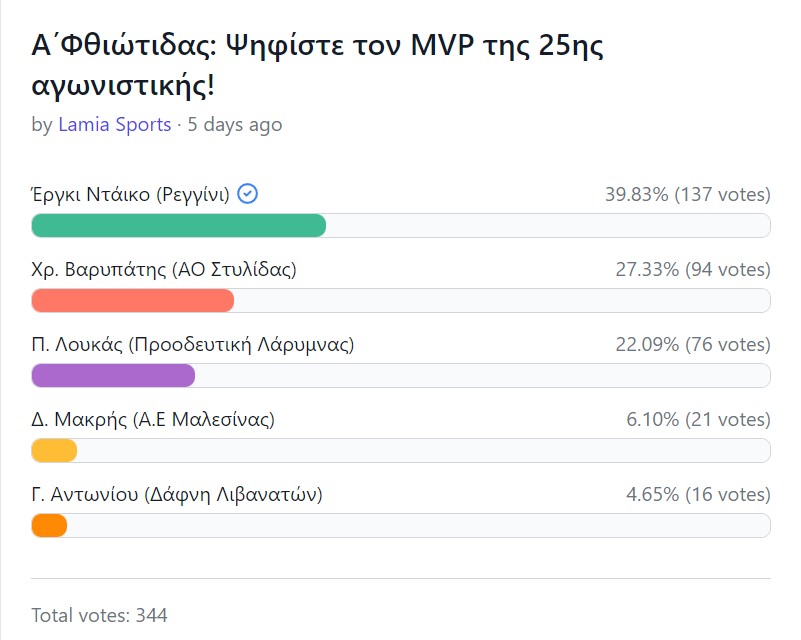Select the Έργκι Ντάικο (Ρεγγίνι) option label

[131, 195]
